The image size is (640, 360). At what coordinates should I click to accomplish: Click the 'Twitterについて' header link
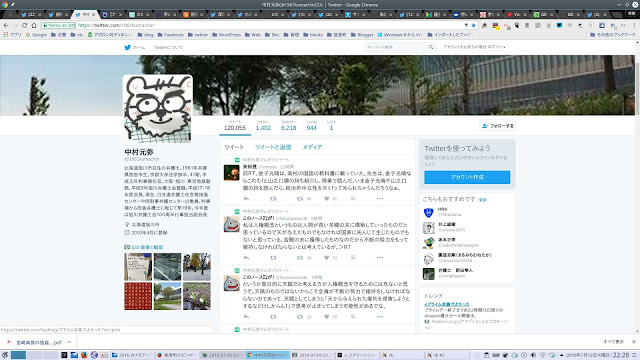tap(168, 47)
